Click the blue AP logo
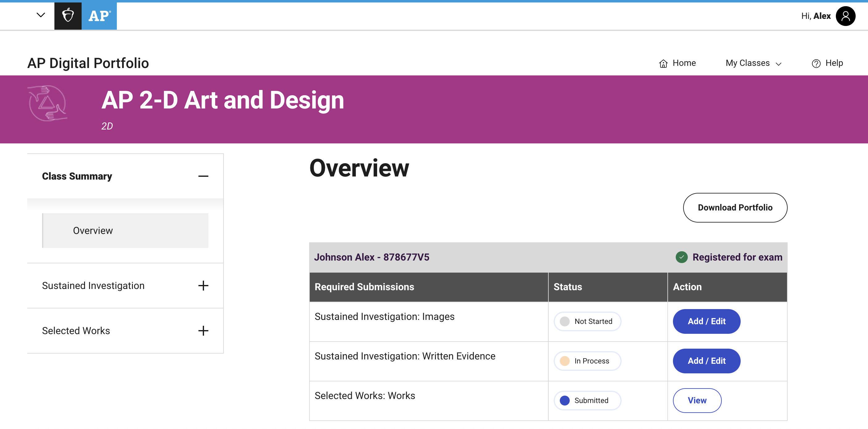This screenshot has width=868, height=429. (99, 16)
